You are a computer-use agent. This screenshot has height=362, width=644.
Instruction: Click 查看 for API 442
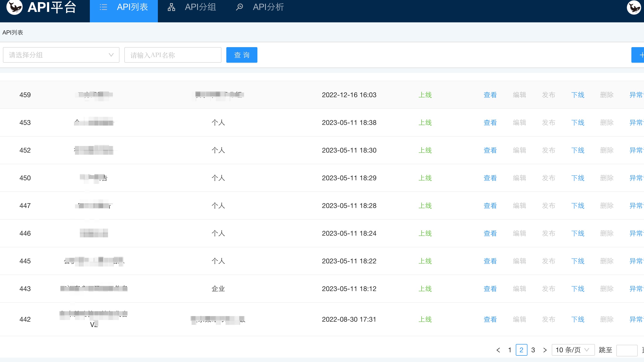coord(490,319)
